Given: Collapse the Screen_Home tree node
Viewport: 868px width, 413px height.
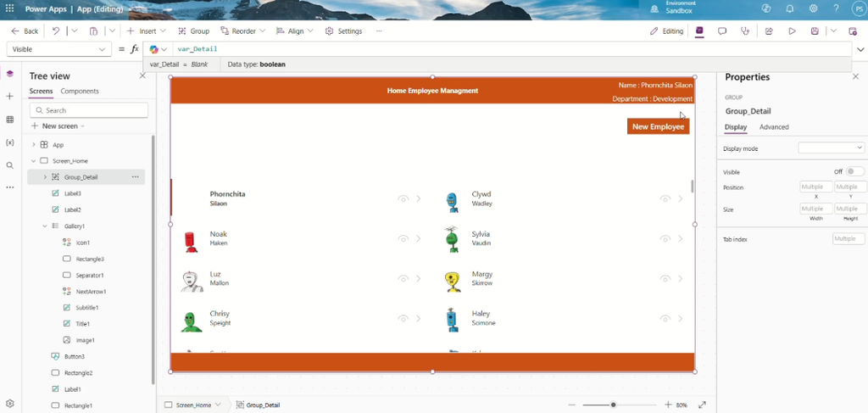Looking at the screenshot, I should coord(33,160).
